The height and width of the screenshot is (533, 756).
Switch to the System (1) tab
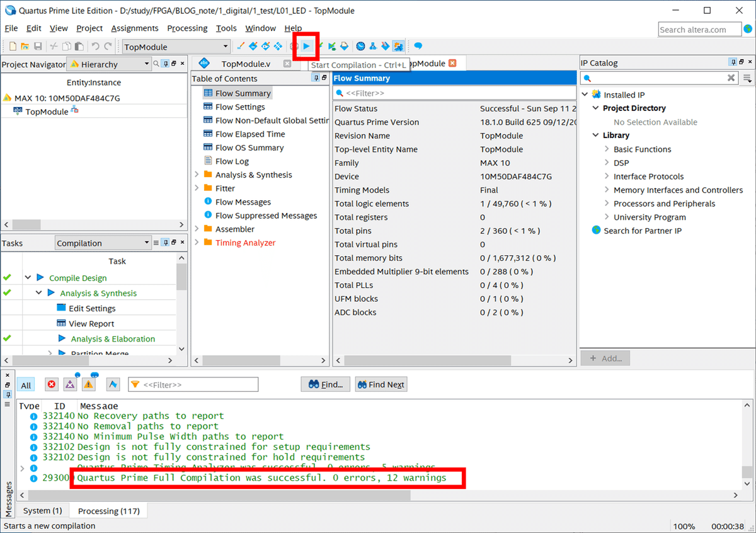pyautogui.click(x=42, y=510)
